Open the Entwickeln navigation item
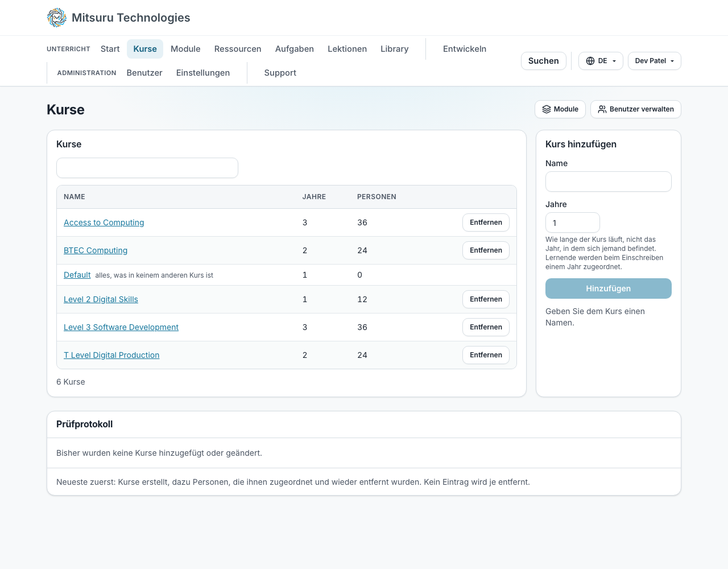Screen dimensions: 728x569 465,49
